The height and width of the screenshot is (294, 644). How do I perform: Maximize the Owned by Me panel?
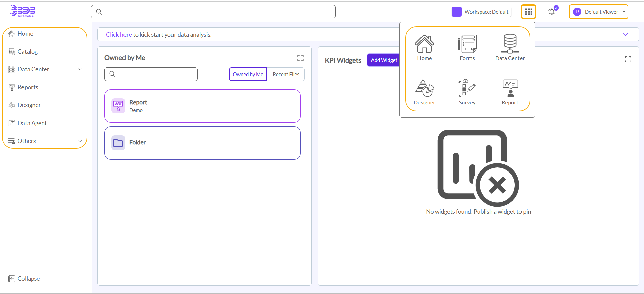click(x=300, y=58)
